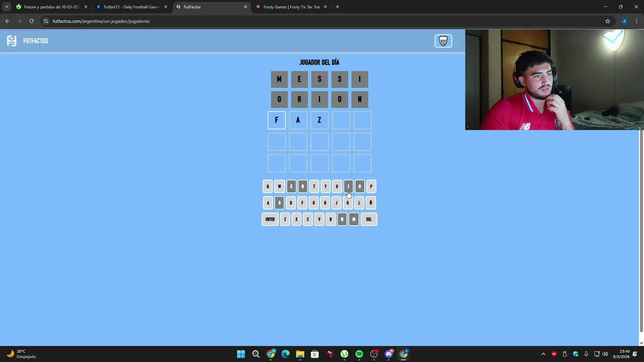Tap the P key on game keyboard
The width and height of the screenshot is (644, 362).
click(x=371, y=187)
